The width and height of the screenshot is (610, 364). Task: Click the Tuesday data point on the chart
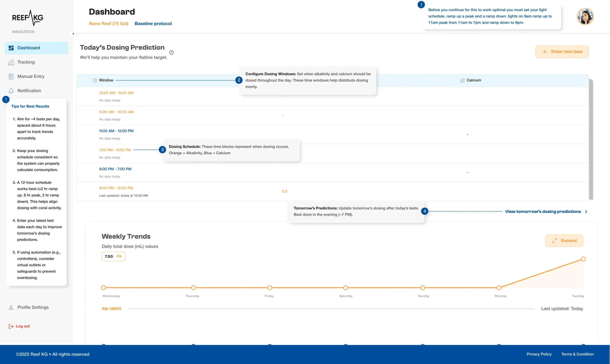[x=584, y=259]
